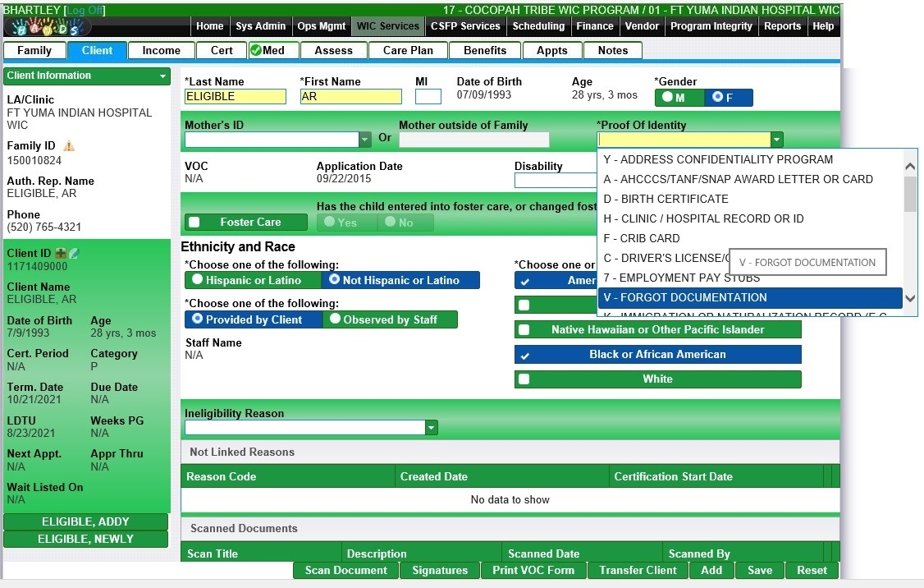Click the HANDS logo icon

pyautogui.click(x=53, y=27)
